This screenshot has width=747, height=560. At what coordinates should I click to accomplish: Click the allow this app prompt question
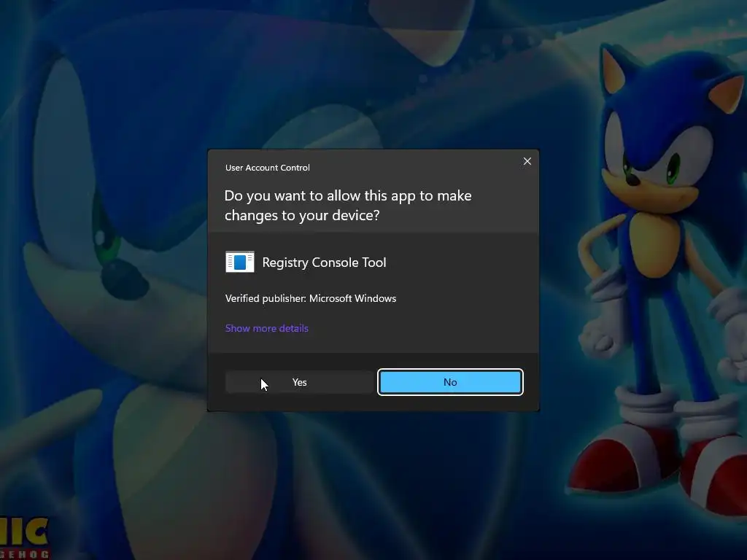(348, 205)
